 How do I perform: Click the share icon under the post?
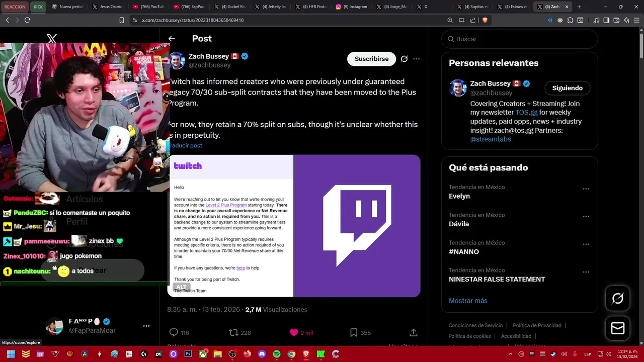[413, 332]
